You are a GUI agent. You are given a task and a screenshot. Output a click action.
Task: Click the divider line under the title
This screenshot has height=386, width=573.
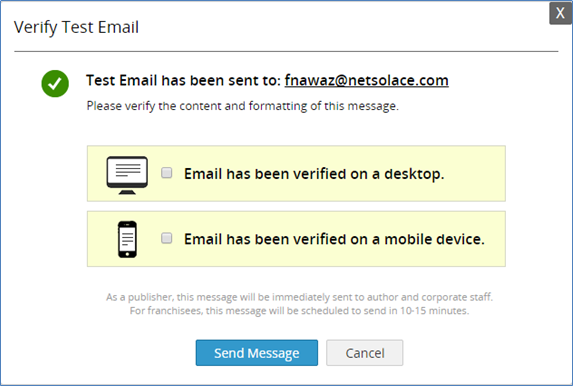point(286,52)
